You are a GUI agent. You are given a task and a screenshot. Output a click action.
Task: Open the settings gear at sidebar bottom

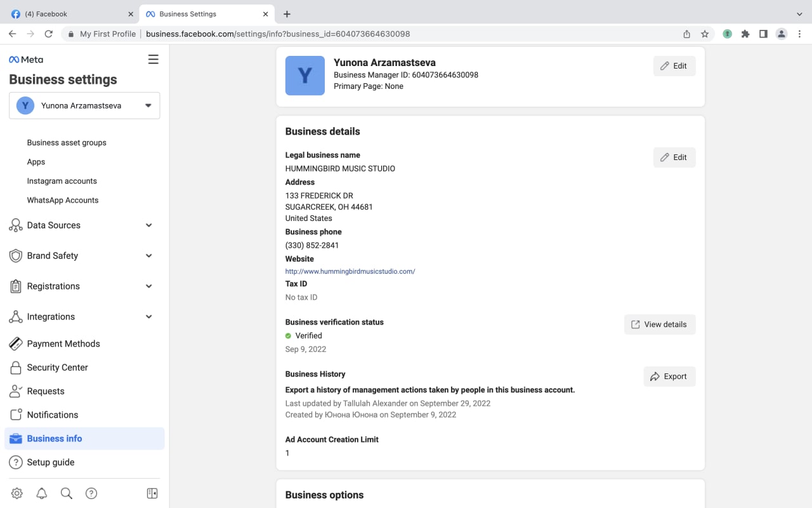click(17, 493)
